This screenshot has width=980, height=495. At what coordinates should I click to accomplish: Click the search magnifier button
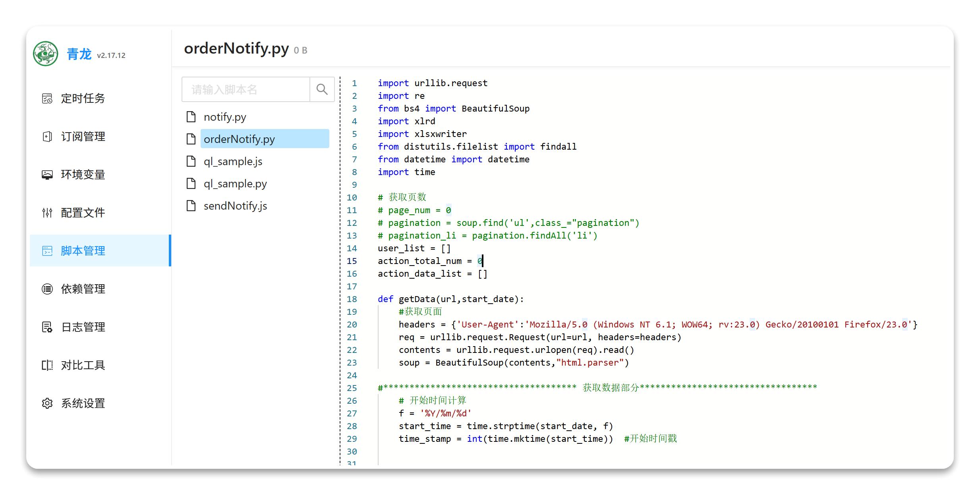pyautogui.click(x=322, y=89)
